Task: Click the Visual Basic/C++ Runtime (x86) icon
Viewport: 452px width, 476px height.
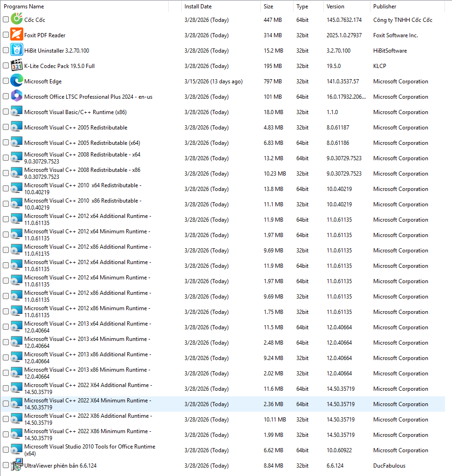Action: [x=17, y=112]
